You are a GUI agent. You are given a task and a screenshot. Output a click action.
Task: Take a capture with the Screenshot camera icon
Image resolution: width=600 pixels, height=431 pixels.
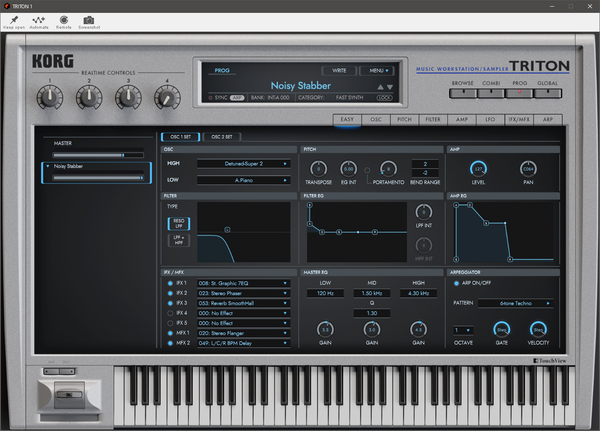pos(89,20)
